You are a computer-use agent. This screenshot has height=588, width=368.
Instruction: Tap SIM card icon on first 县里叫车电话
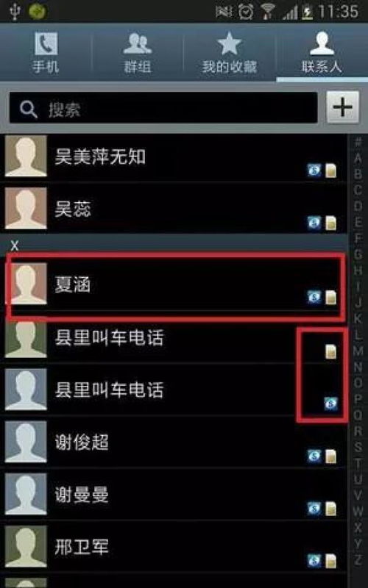(x=330, y=351)
